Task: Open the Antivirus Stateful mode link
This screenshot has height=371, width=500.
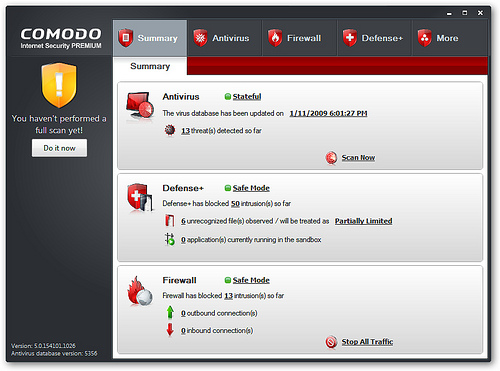Action: click(x=247, y=97)
